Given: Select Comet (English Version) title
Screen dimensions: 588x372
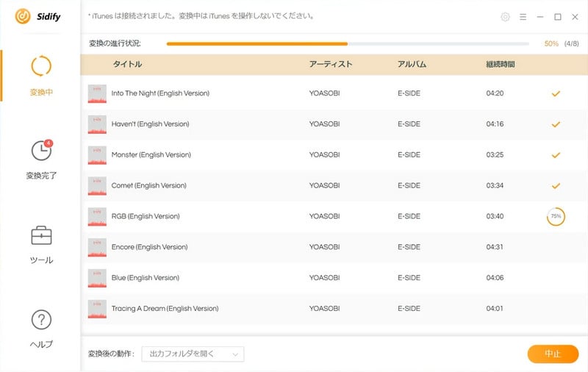Looking at the screenshot, I should click(x=149, y=185).
